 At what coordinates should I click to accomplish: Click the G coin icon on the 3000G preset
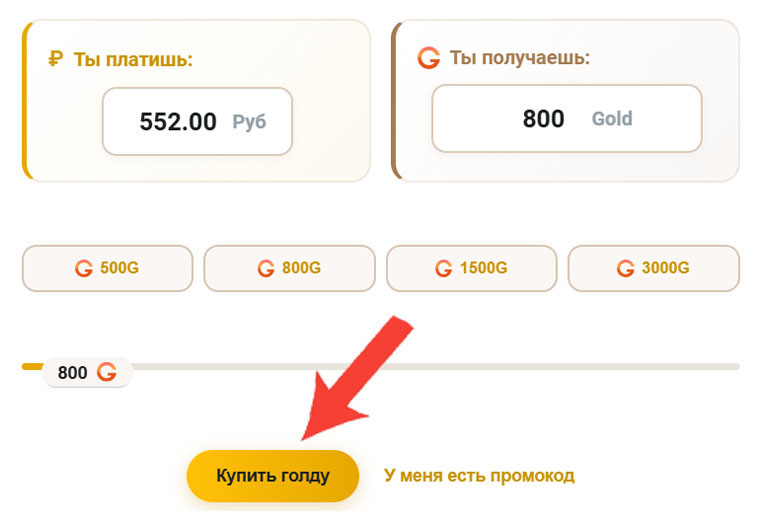(626, 268)
